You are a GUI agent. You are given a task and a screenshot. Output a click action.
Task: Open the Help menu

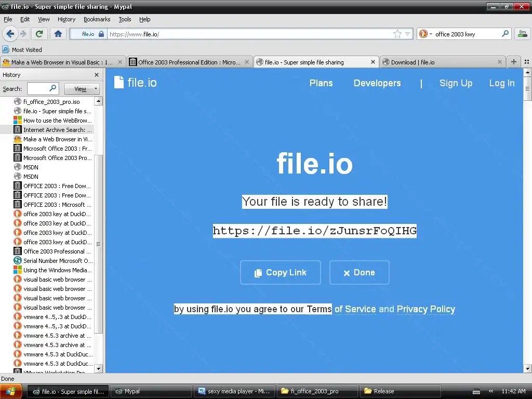(x=144, y=19)
